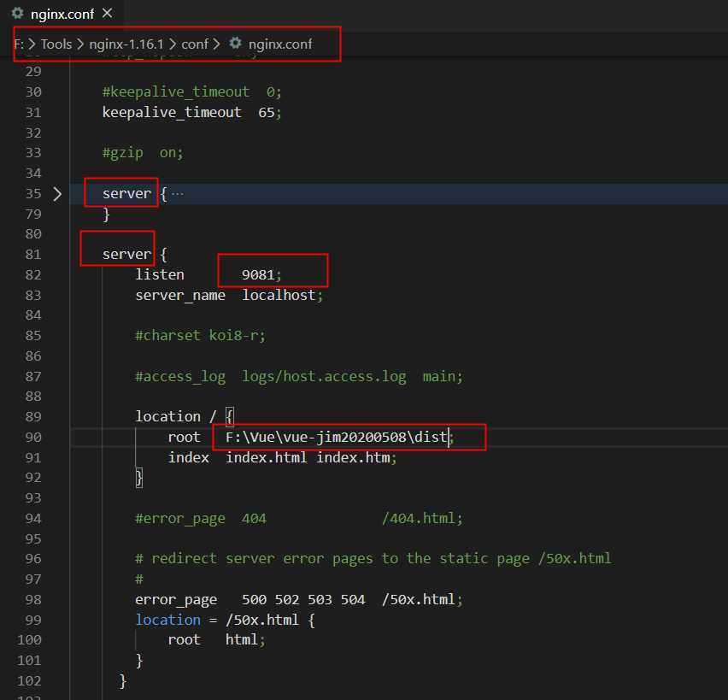Click line number 90 in the gutter
This screenshot has height=700, width=728.
(33, 438)
